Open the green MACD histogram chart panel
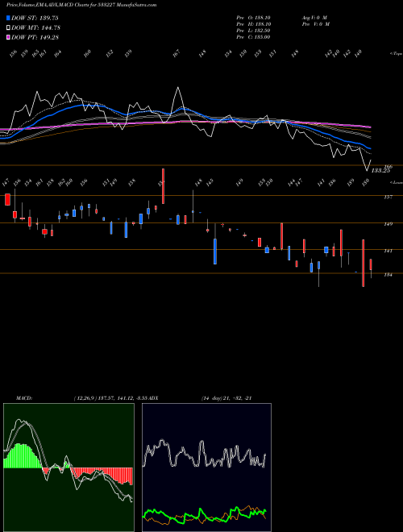The height and width of the screenshot is (532, 403). tap(69, 468)
